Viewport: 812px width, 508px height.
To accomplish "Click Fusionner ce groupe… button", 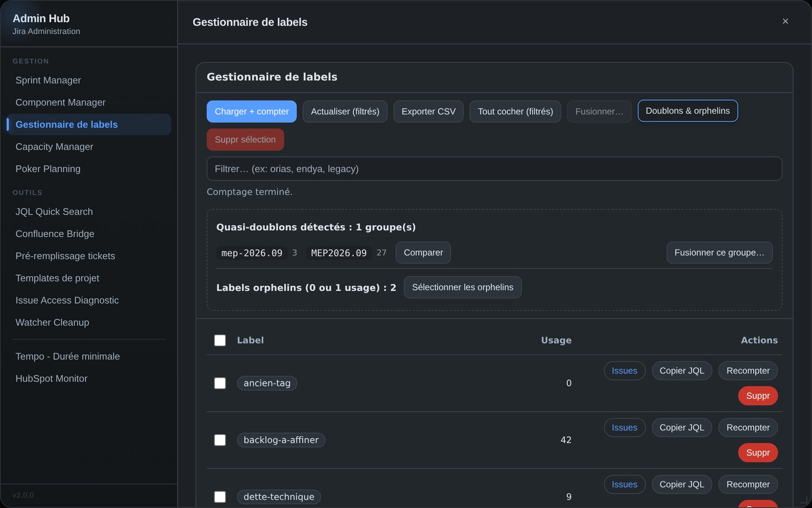I will [719, 253].
